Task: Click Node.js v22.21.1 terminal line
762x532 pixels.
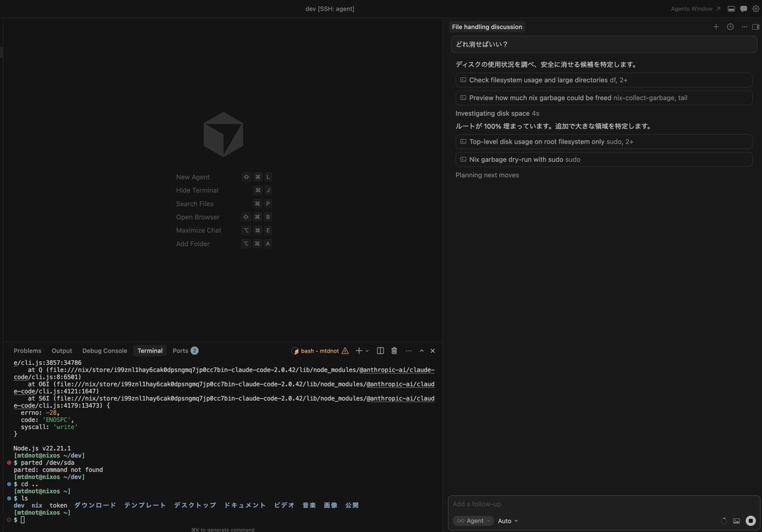Action: (42, 449)
